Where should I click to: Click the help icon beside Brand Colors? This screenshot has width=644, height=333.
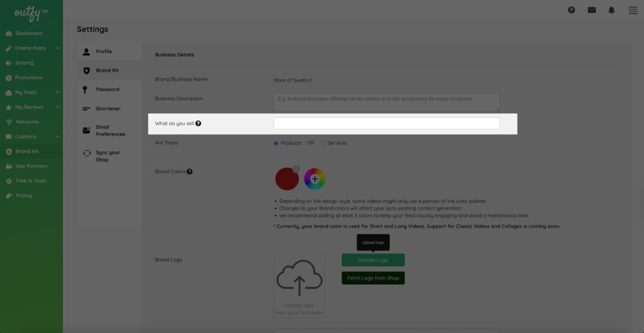click(190, 172)
